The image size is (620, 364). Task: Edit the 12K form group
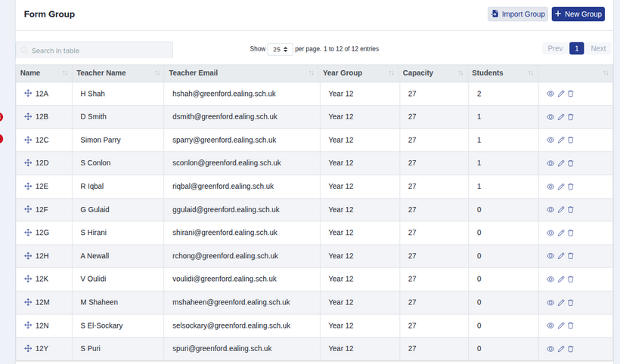561,279
